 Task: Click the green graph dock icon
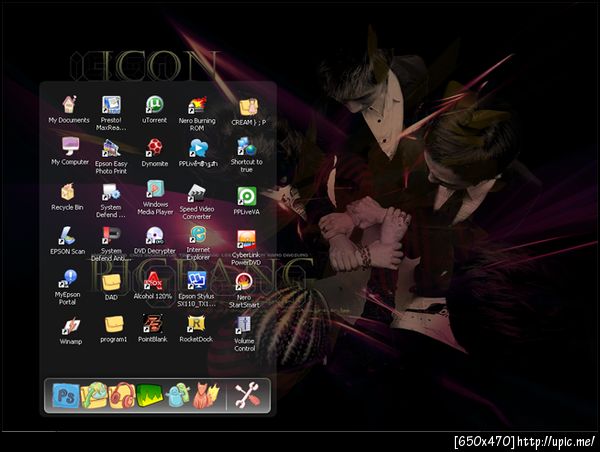click(150, 396)
